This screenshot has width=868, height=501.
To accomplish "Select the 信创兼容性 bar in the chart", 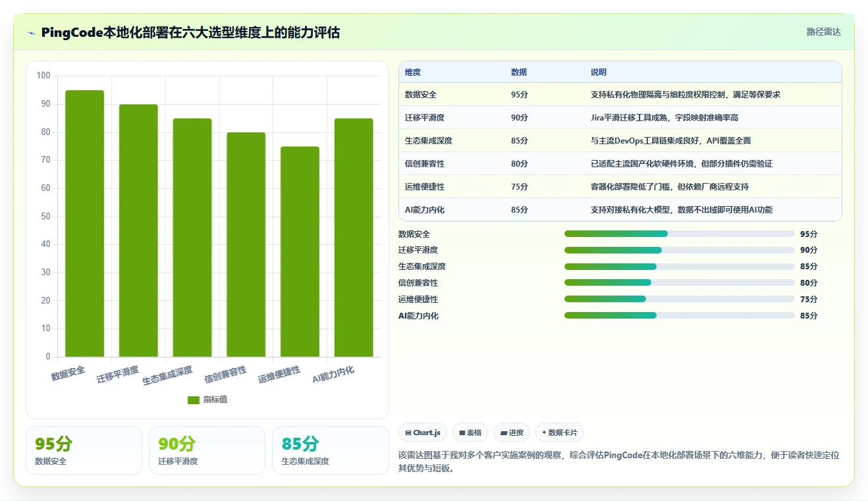I will (246, 245).
